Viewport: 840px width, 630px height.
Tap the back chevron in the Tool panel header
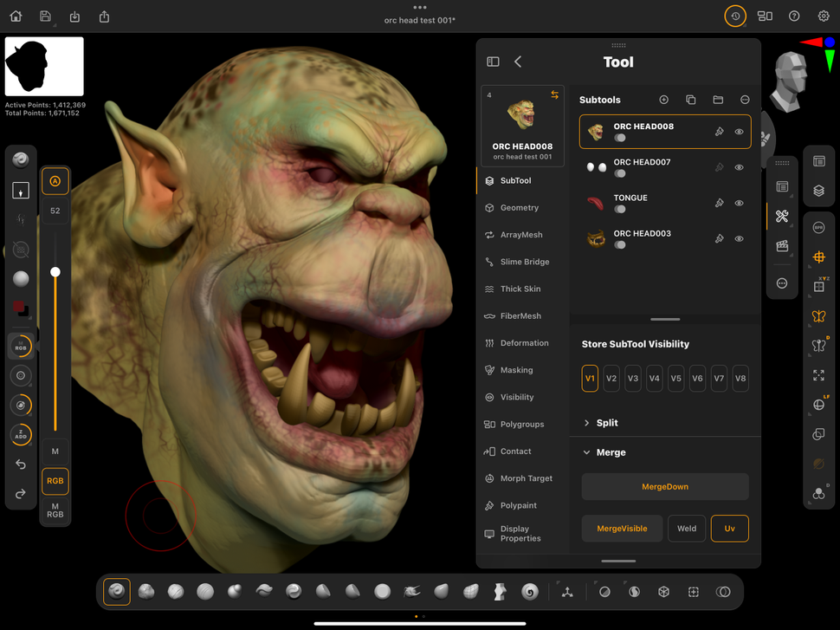(518, 62)
